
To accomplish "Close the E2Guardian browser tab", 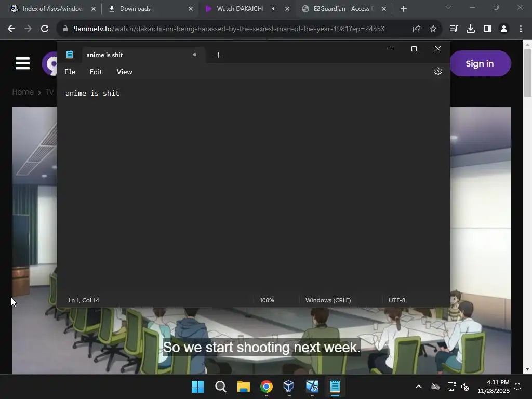I will tap(384, 9).
